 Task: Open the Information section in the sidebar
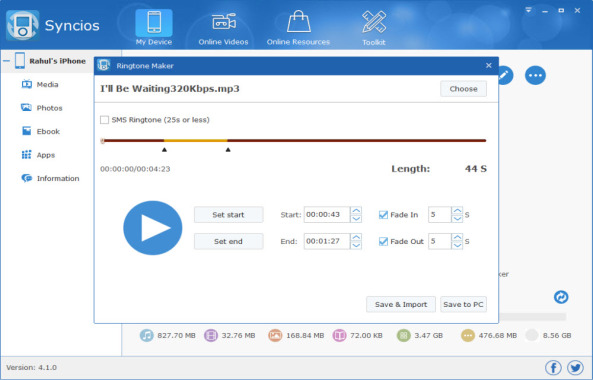pos(50,178)
